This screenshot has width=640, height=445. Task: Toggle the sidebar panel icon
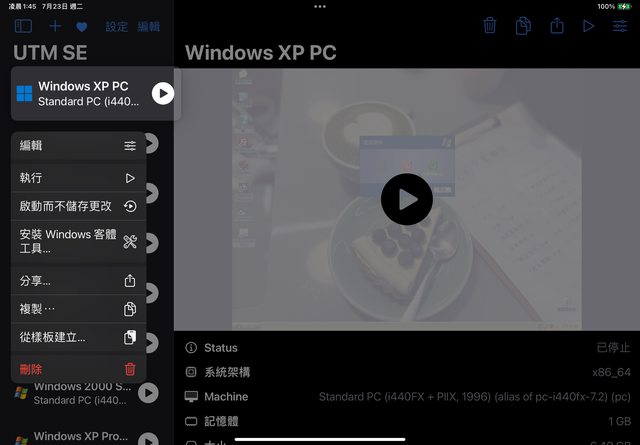[x=23, y=26]
